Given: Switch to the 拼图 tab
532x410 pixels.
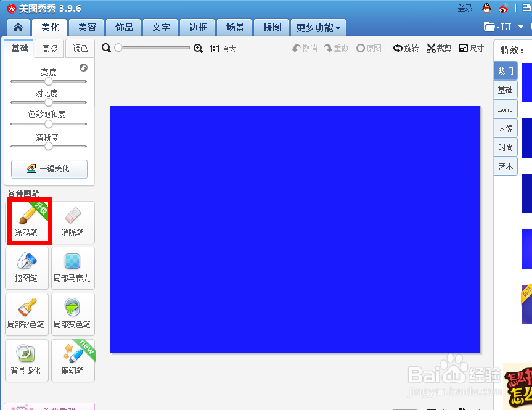Looking at the screenshot, I should 272,28.
